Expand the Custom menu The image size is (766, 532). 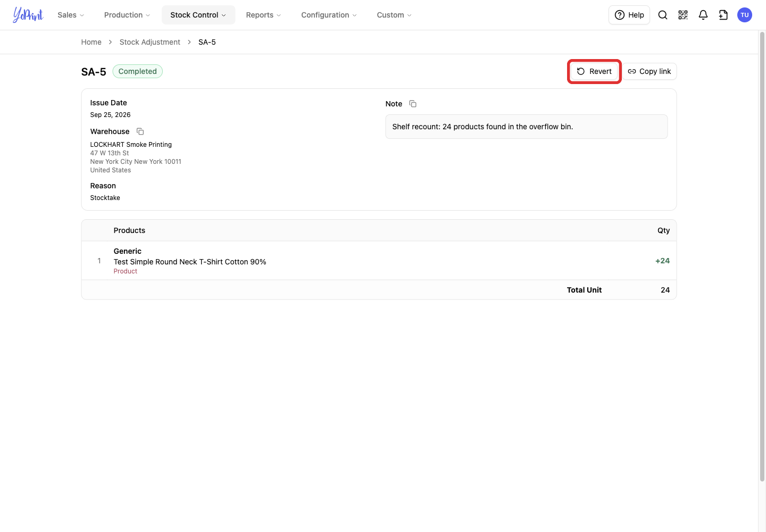coord(394,15)
